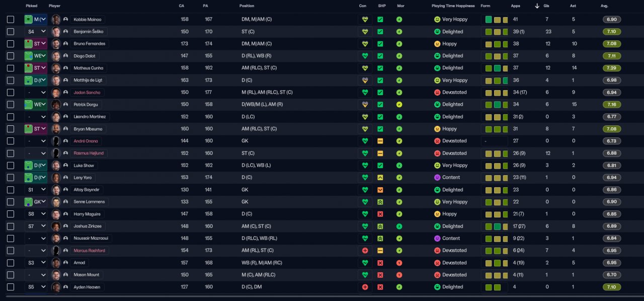Sort by Playing Time Happiness header
644x301 pixels.
[x=454, y=6]
